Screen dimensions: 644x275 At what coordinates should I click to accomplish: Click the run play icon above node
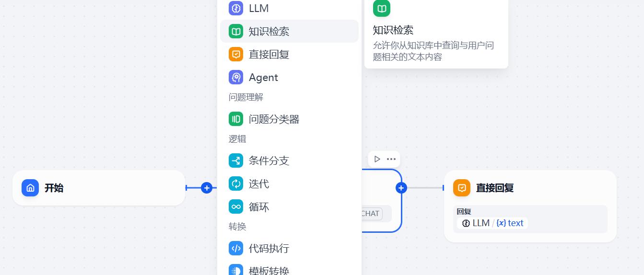click(377, 159)
